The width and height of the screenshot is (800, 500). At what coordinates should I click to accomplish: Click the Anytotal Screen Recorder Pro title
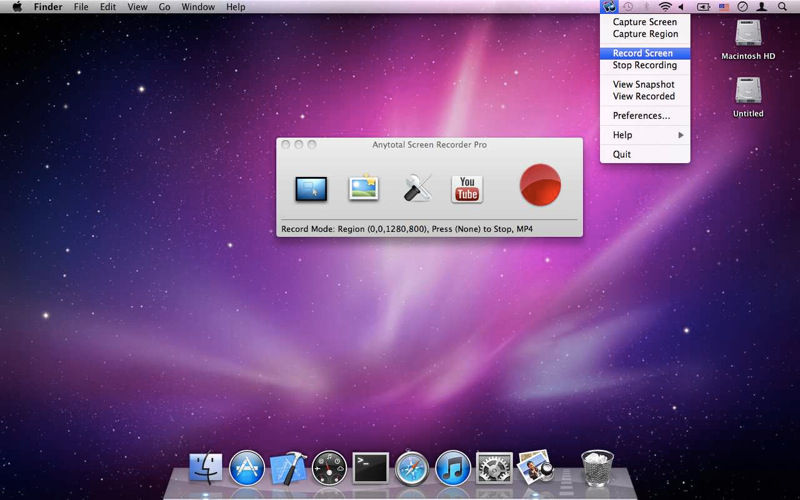pos(429,145)
